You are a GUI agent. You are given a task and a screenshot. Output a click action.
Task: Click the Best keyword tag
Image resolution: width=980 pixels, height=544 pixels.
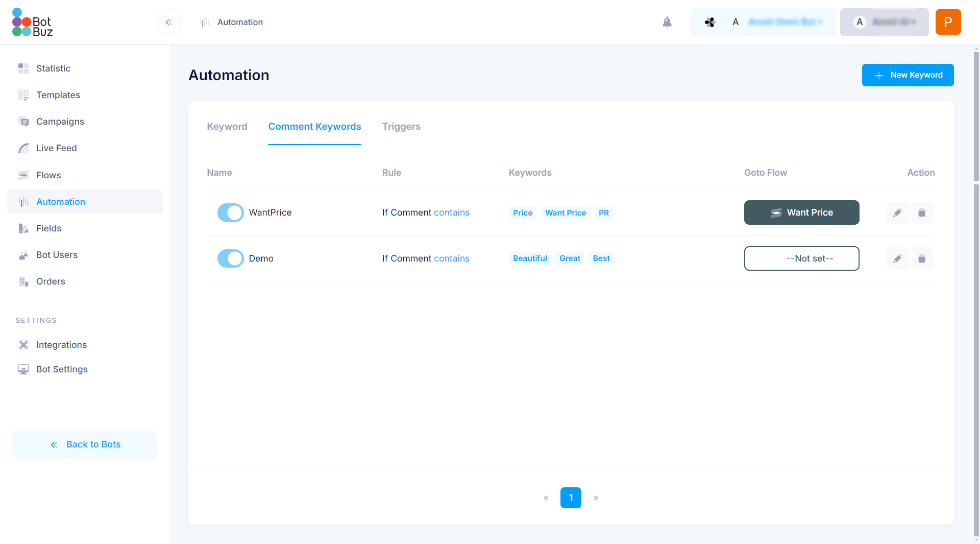(601, 258)
